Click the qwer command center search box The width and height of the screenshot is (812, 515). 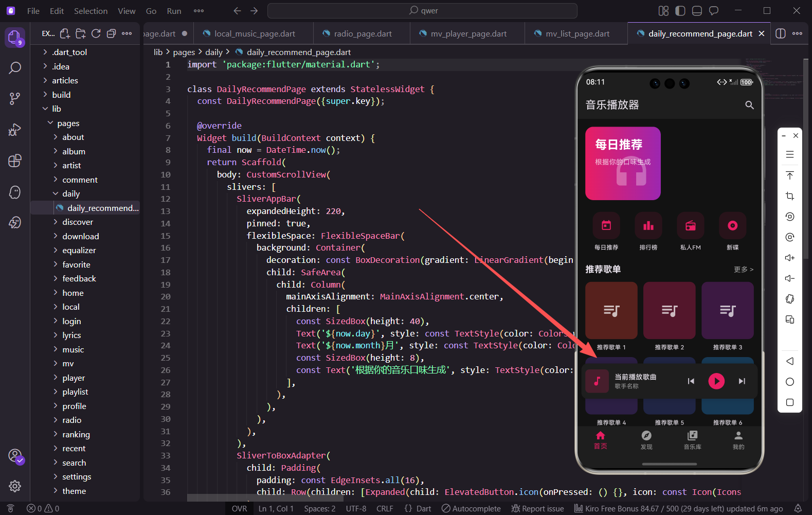[422, 11]
